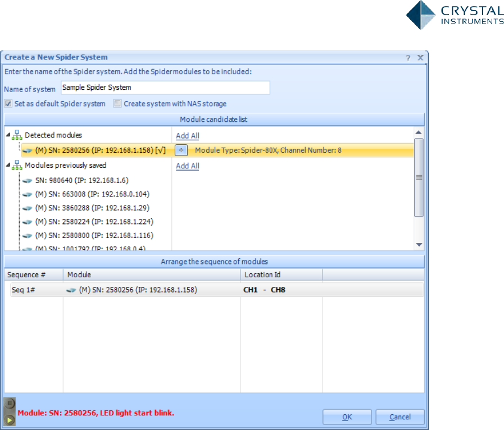
Task: Select saved module SN: 2580224
Action: 94,222
